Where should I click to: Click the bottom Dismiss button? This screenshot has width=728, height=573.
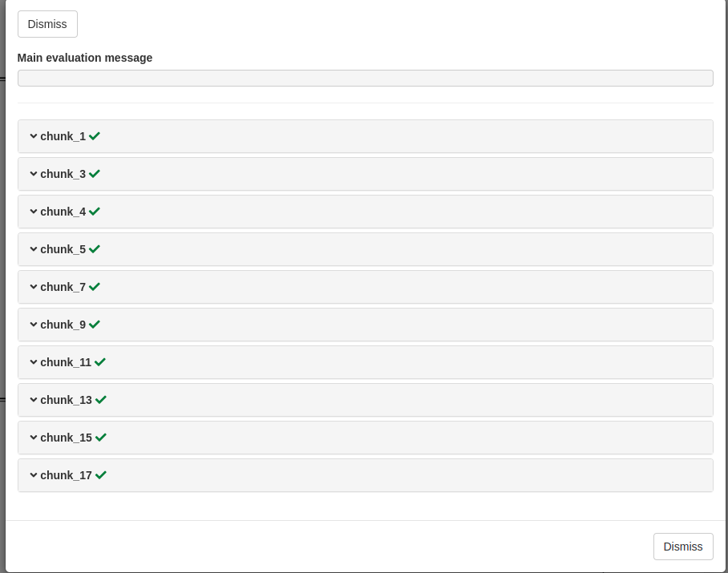(683, 547)
